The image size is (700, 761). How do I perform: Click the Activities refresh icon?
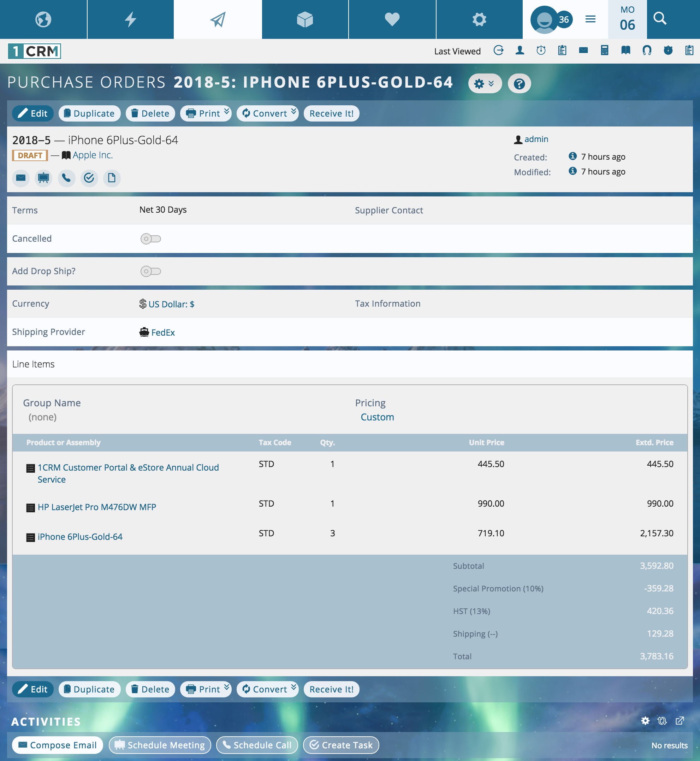[x=662, y=721]
